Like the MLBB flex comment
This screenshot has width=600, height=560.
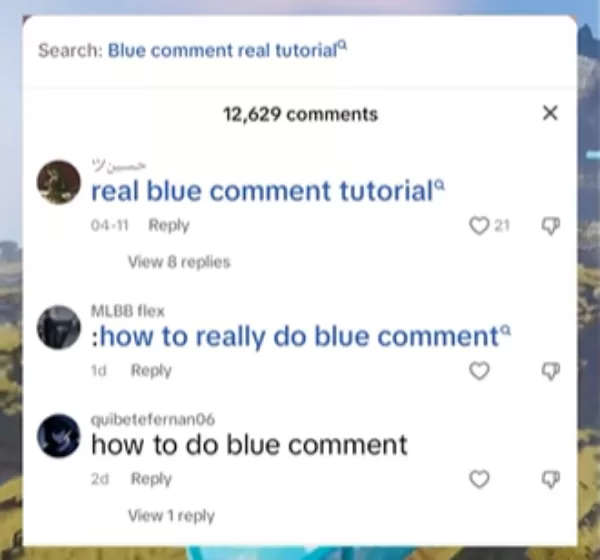(479, 371)
